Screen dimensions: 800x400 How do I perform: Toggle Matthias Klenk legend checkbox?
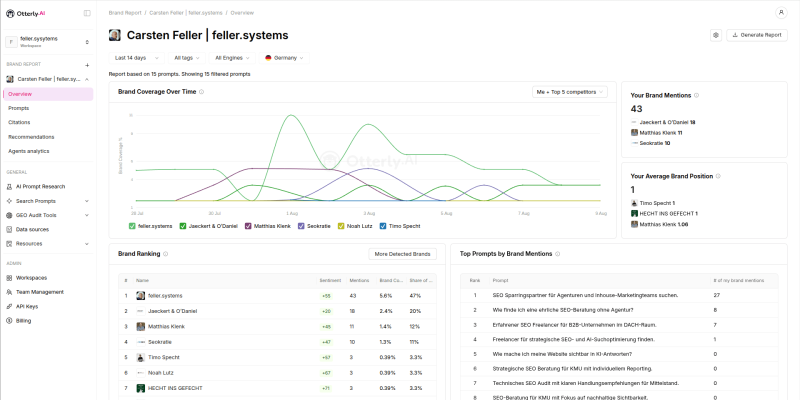tap(248, 226)
